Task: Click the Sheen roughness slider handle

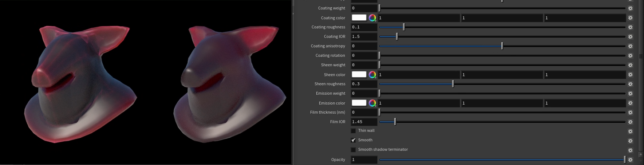Action: point(453,84)
